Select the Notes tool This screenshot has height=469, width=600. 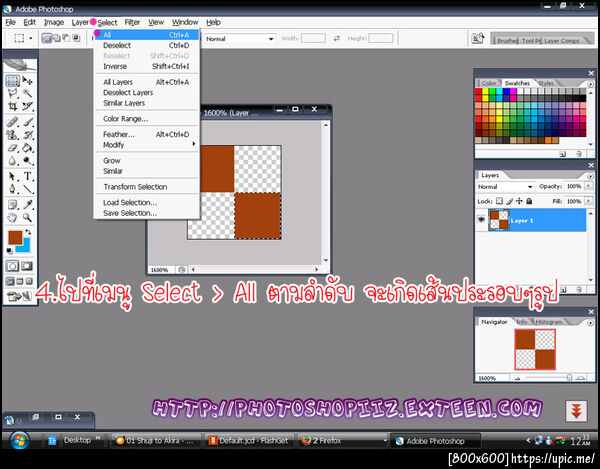[x=13, y=205]
